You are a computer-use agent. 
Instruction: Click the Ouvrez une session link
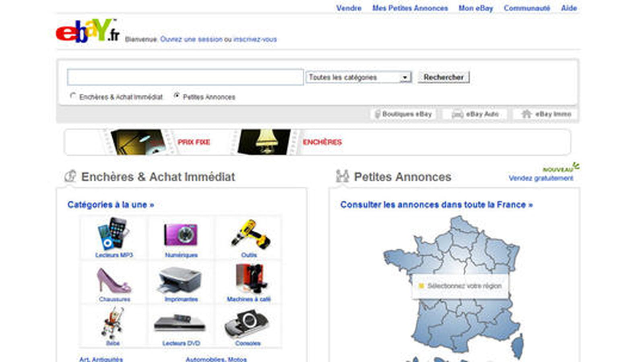click(191, 39)
